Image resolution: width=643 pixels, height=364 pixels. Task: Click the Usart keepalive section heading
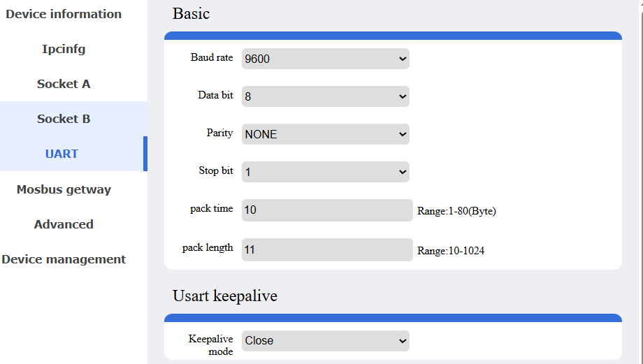click(x=225, y=296)
